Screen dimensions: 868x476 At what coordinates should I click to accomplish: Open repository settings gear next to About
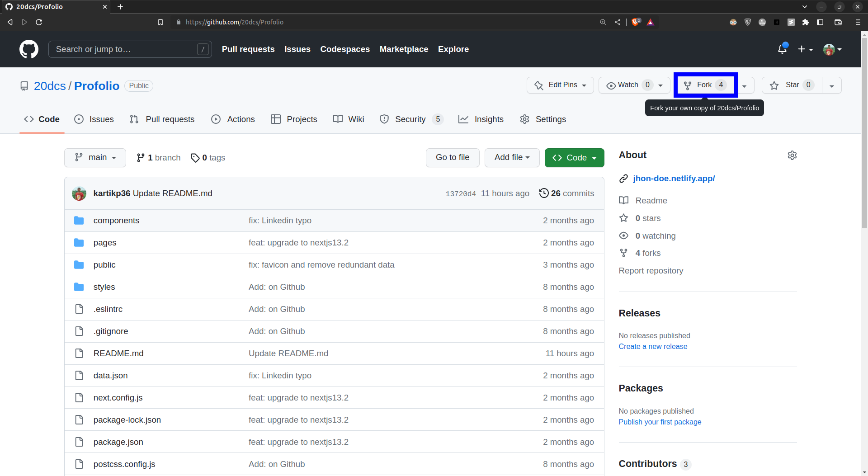coord(792,155)
